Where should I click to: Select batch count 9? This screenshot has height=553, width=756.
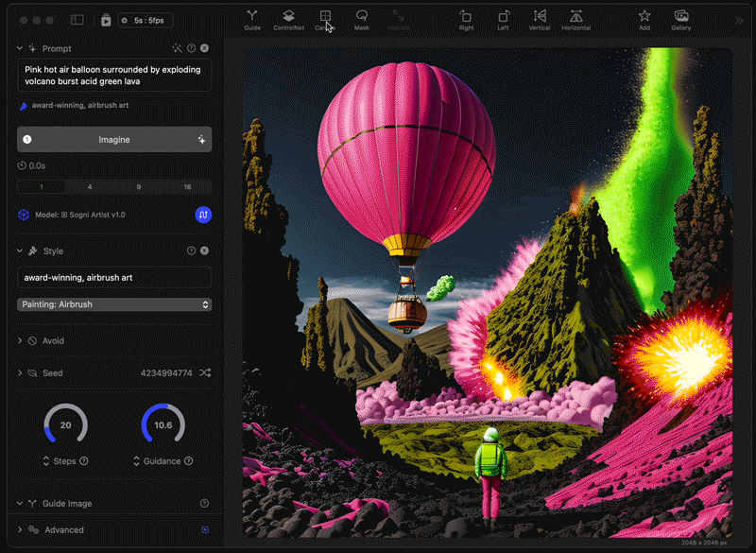tap(139, 187)
